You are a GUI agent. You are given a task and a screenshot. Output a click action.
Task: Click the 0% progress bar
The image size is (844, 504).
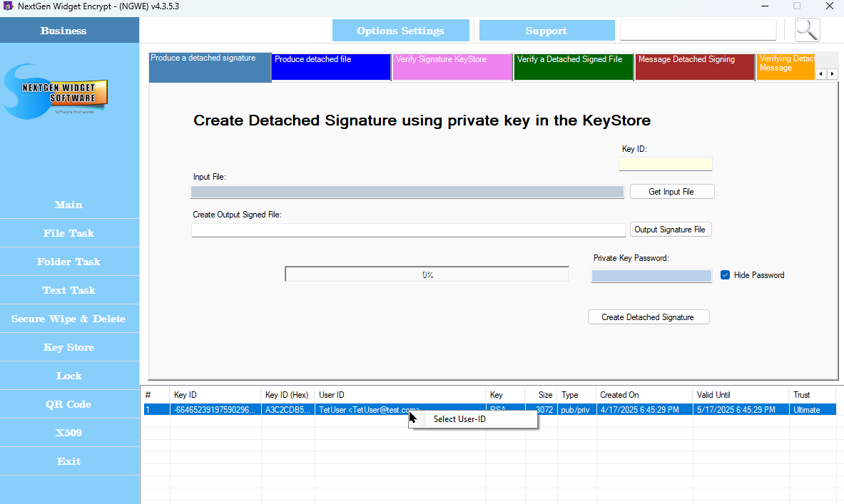[x=427, y=274]
